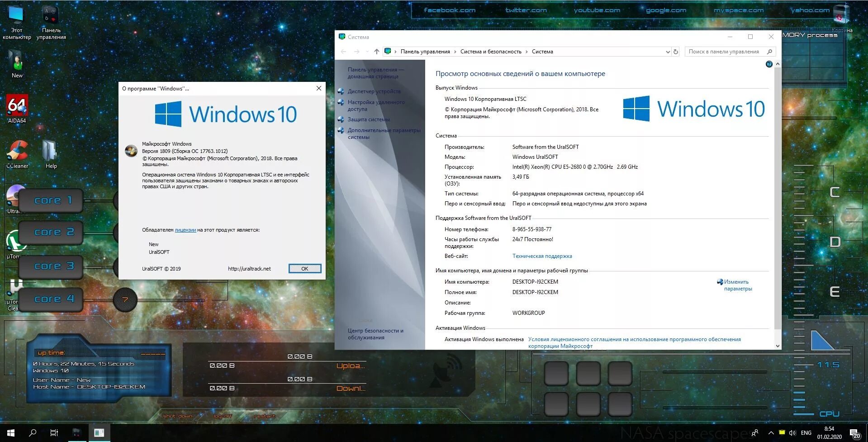Select Система и безопасность breadcrumb
Screen dimensions: 868x442
491,52
